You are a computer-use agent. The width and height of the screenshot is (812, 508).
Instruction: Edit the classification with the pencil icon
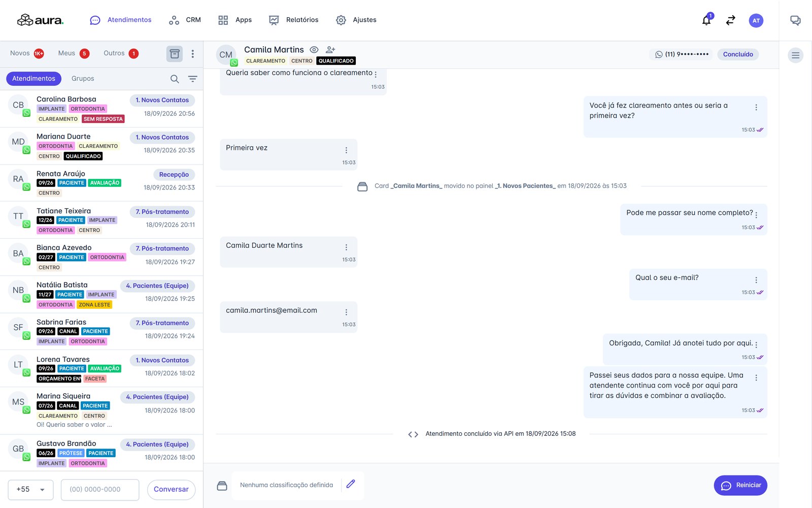351,484
